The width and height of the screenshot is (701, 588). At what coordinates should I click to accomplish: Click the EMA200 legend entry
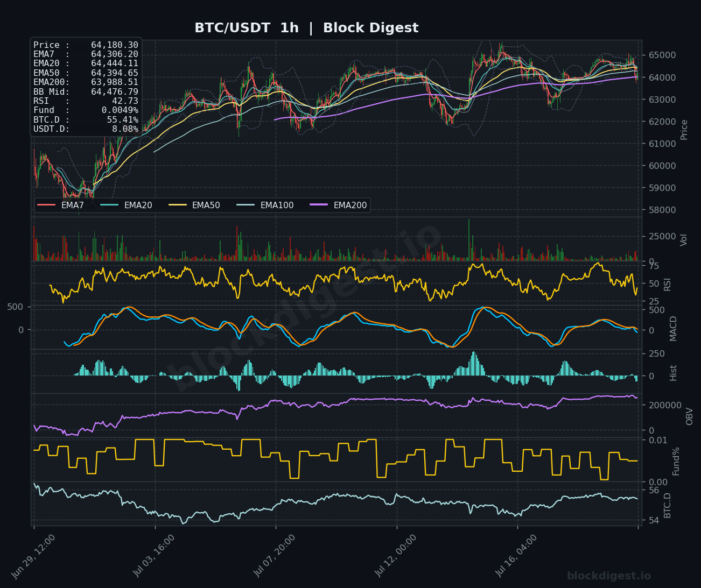coord(338,205)
